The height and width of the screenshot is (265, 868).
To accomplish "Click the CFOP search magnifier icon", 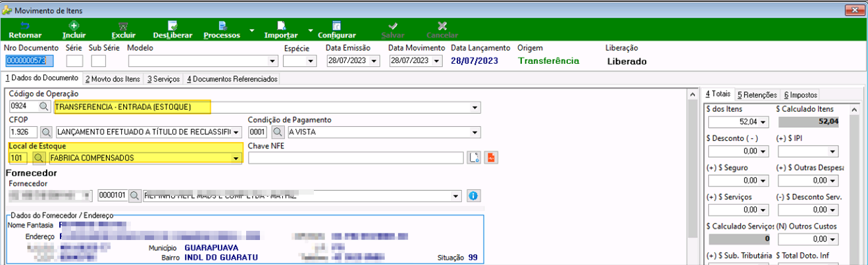I will (47, 132).
